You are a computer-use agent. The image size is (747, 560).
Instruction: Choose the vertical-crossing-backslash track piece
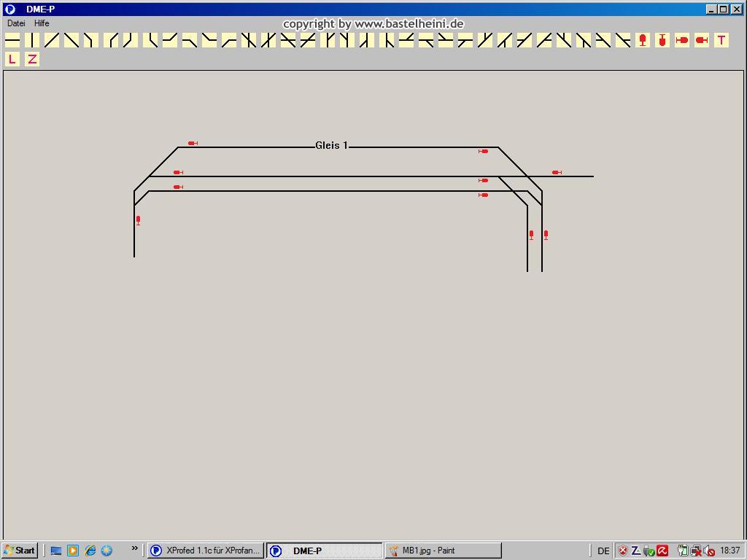click(249, 40)
